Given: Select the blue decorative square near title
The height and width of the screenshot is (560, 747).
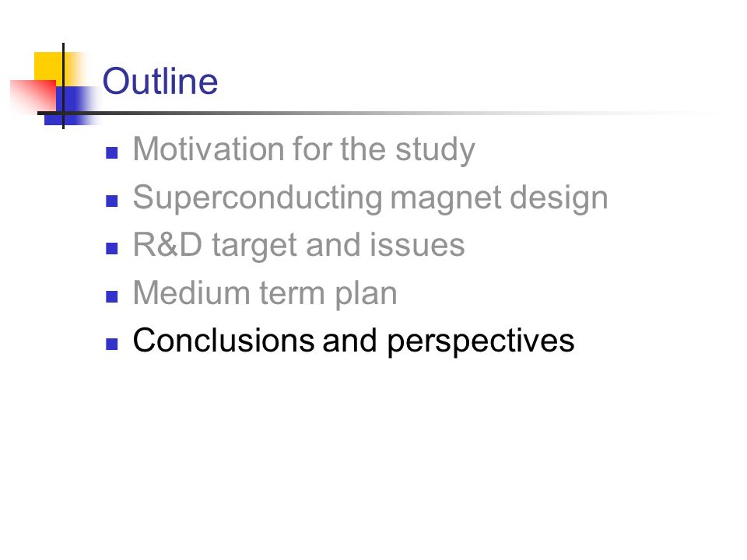Looking at the screenshot, I should 72,106.
